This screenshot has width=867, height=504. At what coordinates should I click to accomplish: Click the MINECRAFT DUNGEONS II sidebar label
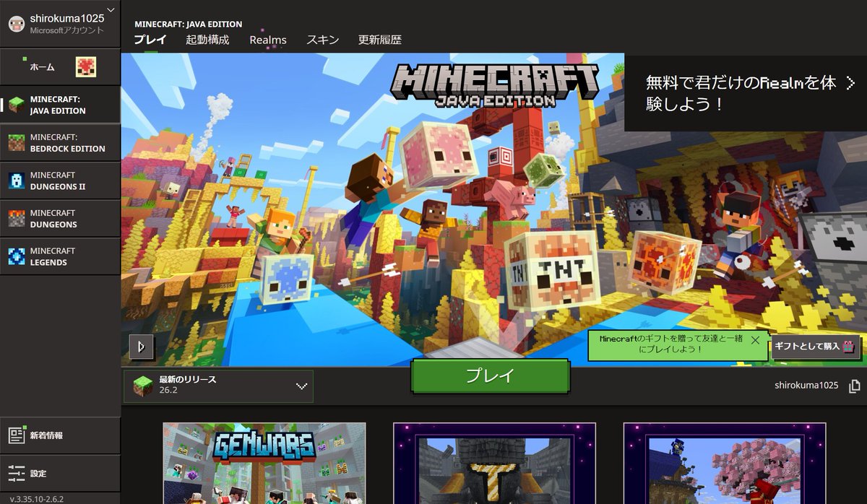(58, 181)
